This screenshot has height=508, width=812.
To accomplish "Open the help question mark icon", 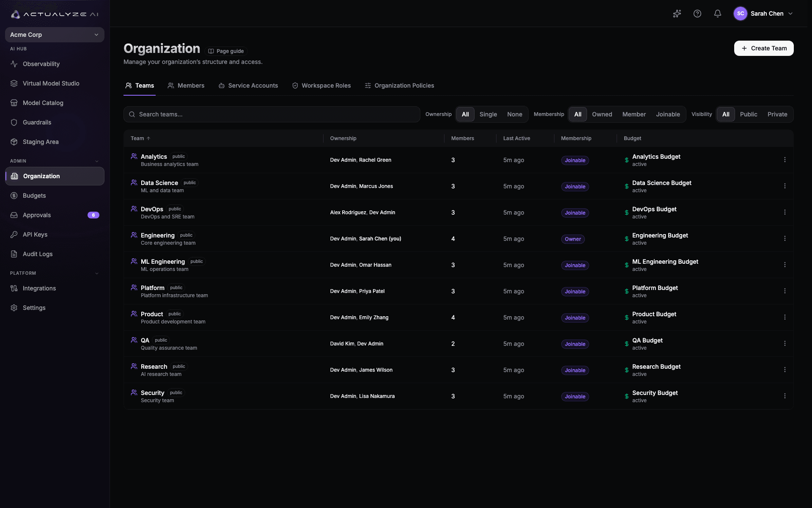I will tap(697, 14).
